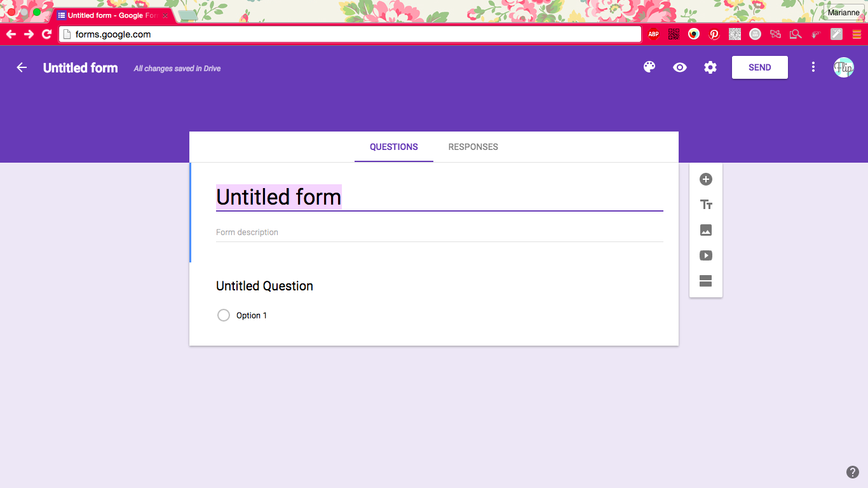Open the color palette theme customizer

pyautogui.click(x=649, y=67)
